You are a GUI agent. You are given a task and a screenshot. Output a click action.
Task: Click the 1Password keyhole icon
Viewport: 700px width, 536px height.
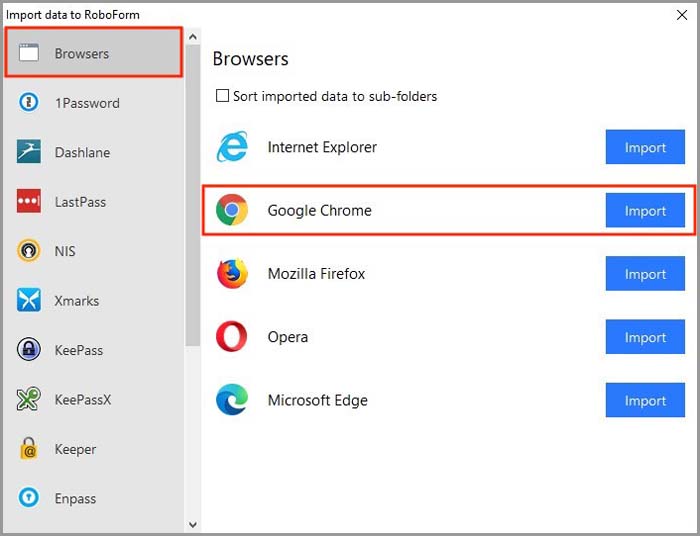[x=29, y=102]
